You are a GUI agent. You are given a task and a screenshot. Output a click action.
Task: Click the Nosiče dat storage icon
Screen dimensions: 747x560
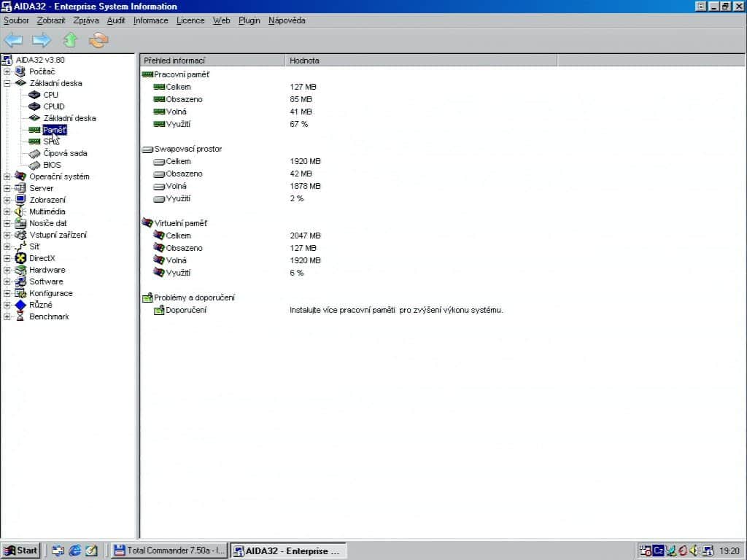pyautogui.click(x=20, y=223)
